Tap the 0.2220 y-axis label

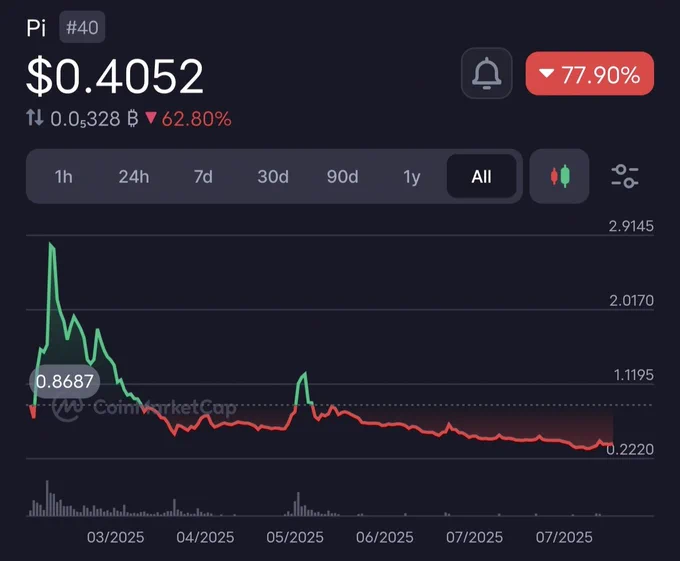point(630,450)
